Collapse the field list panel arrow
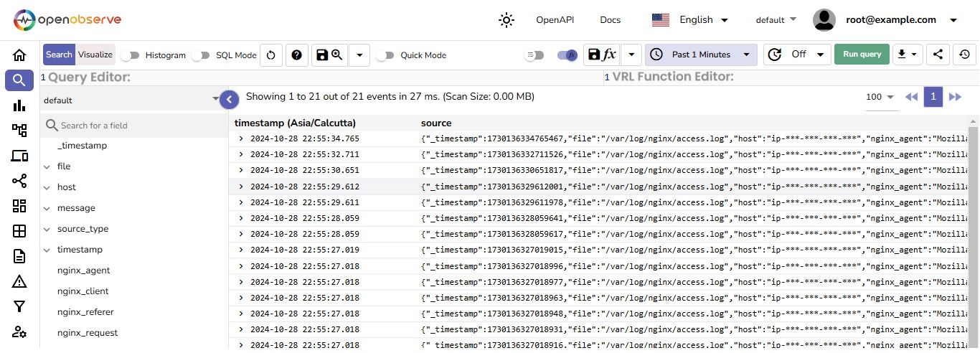Screen dimensions: 980x353 pyautogui.click(x=229, y=100)
